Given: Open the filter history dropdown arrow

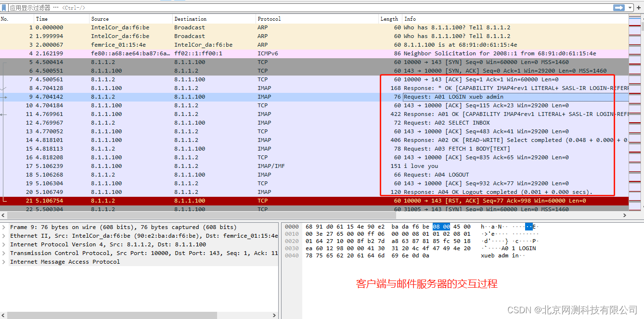Looking at the screenshot, I should 629,8.
